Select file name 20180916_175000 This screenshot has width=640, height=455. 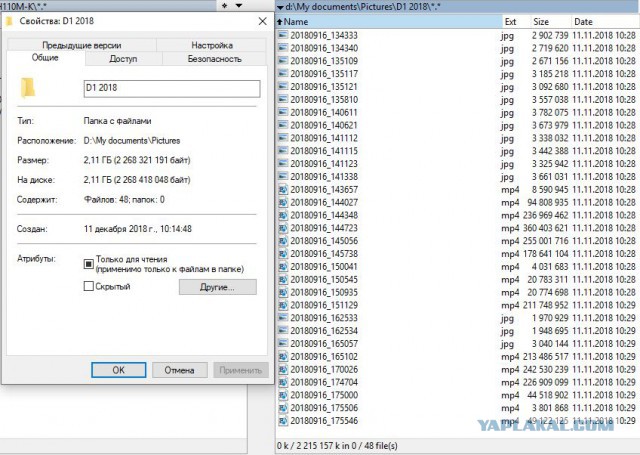tap(324, 395)
